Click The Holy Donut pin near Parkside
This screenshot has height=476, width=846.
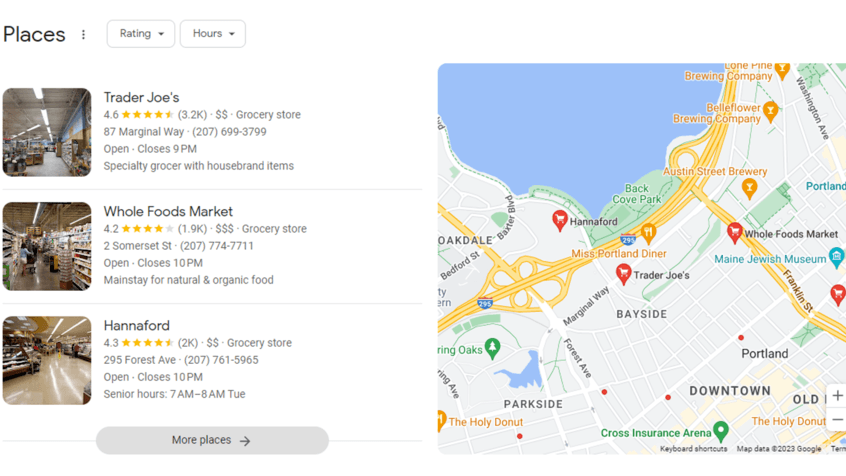[x=441, y=420]
